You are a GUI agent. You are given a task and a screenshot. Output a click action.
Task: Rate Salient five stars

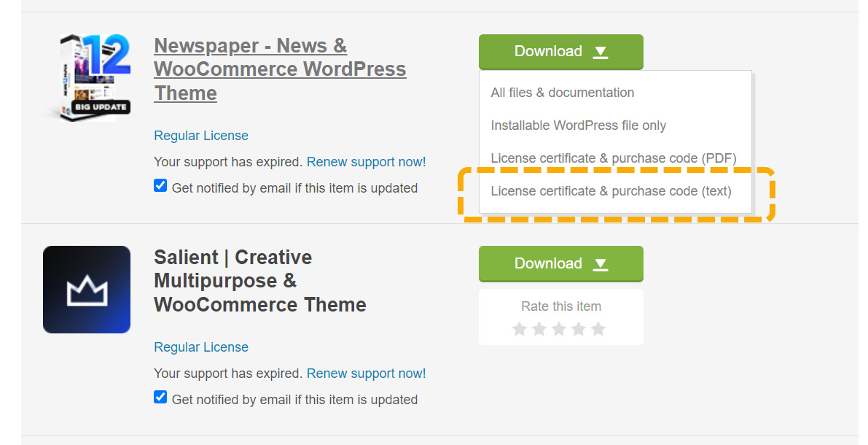coord(598,329)
